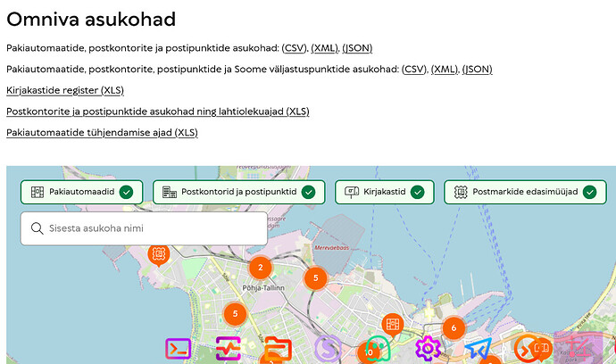Open the blue paper-plane app icon
Screen dimensions: 616x364
[479, 348]
